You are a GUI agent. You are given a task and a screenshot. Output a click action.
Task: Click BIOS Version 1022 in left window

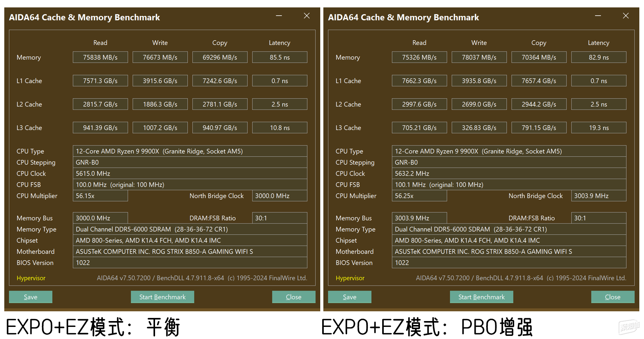tap(190, 263)
